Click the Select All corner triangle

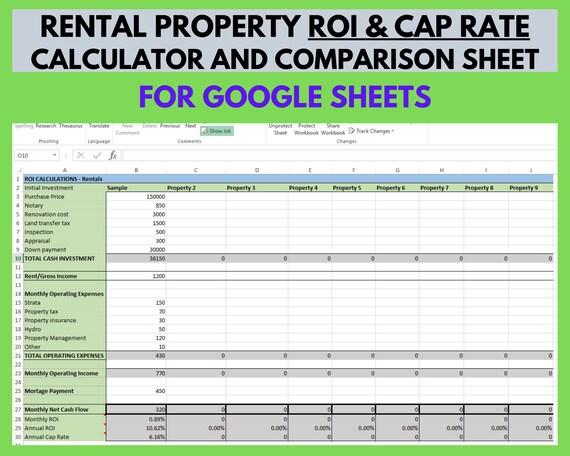tap(20, 170)
